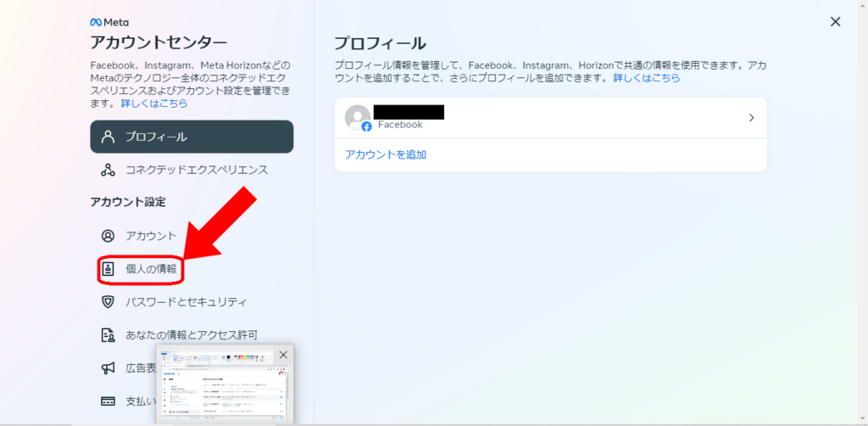Close the Account Center with X
This screenshot has width=868, height=426.
point(835,22)
